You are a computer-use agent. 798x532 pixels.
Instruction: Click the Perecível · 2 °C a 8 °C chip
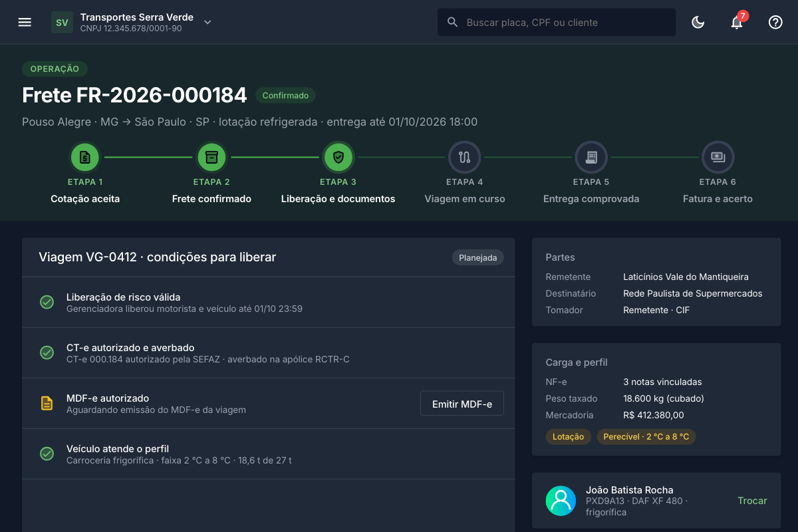646,437
